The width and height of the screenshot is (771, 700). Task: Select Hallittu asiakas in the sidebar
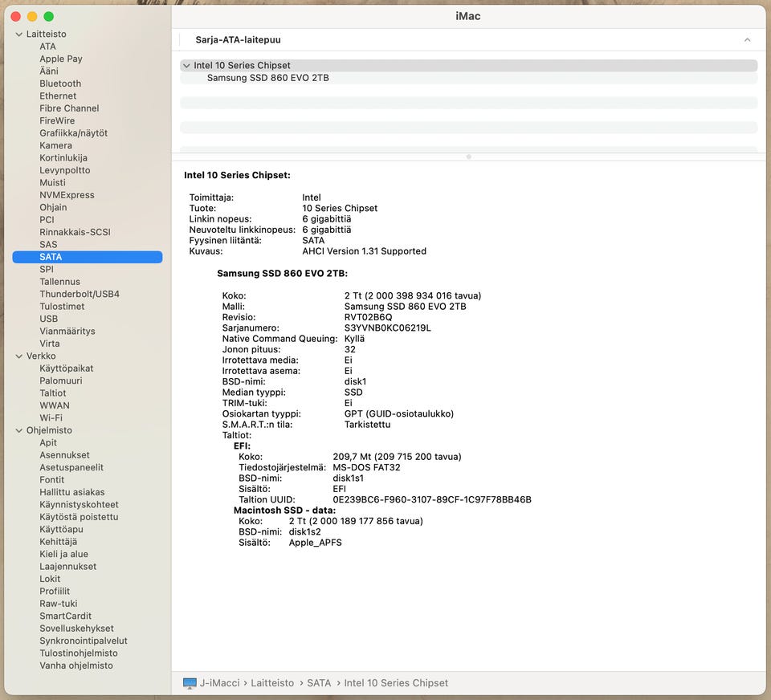(72, 492)
